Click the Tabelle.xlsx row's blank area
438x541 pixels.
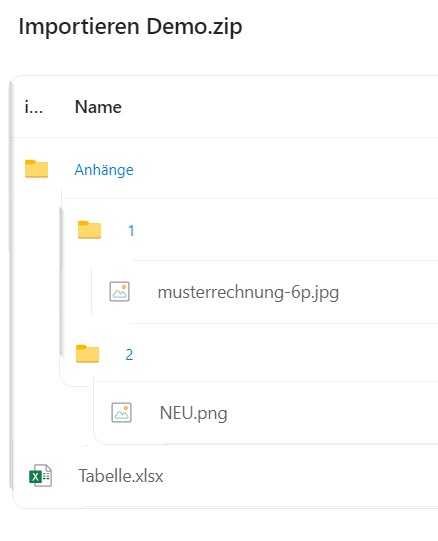(x=300, y=476)
